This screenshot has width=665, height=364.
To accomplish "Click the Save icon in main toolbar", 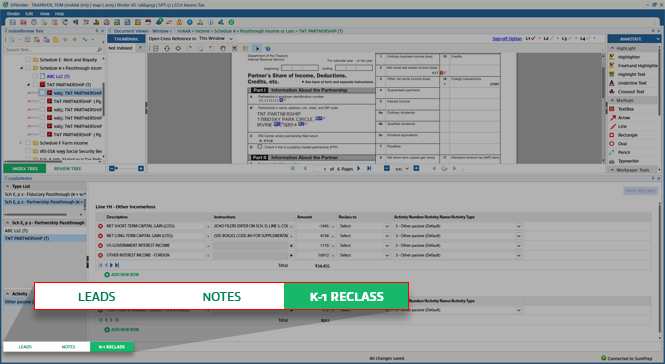I will tap(13, 22).
